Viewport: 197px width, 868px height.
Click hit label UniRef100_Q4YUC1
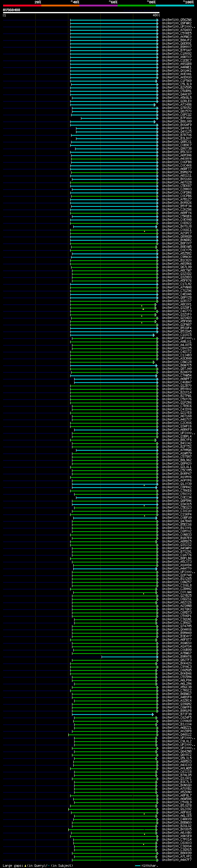(x=176, y=128)
